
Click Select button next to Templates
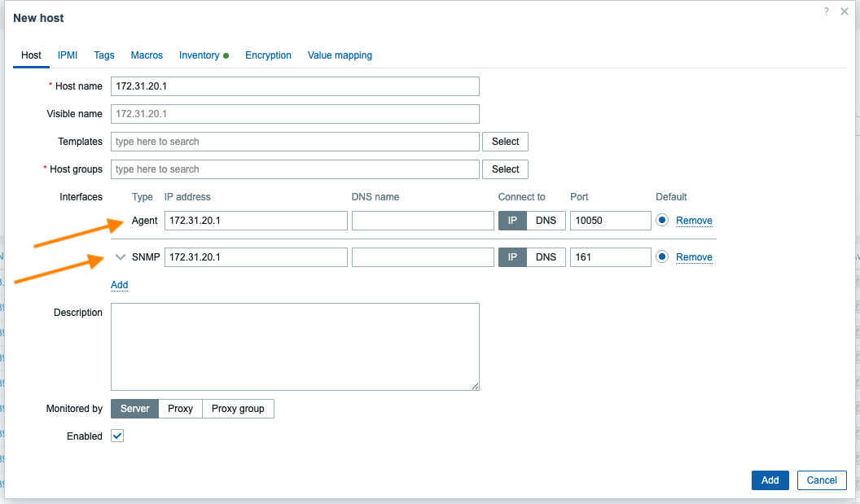pos(505,142)
